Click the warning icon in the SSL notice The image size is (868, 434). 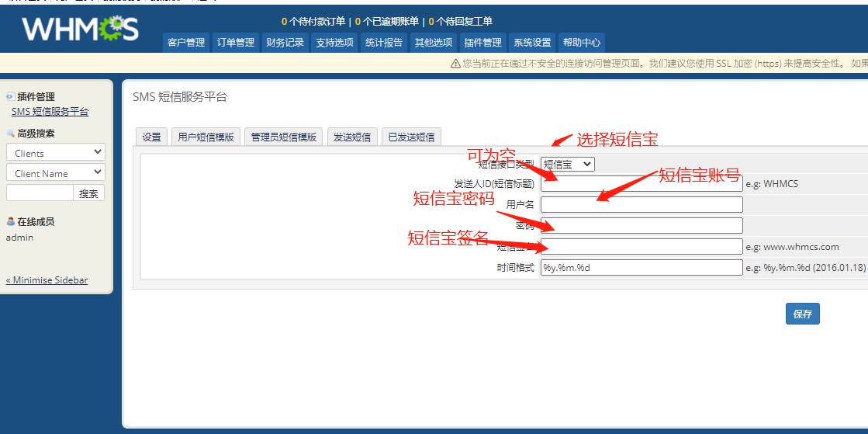click(x=455, y=64)
